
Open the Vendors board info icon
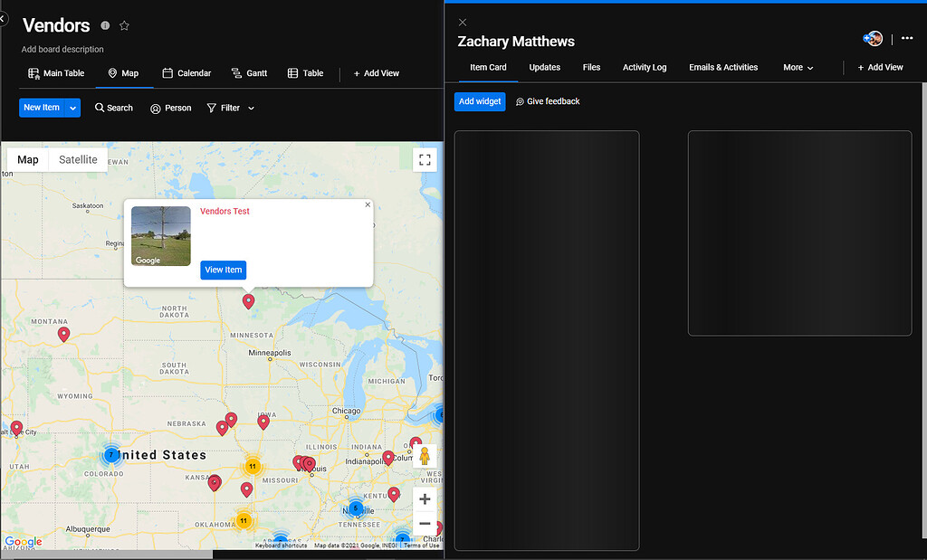click(x=105, y=25)
